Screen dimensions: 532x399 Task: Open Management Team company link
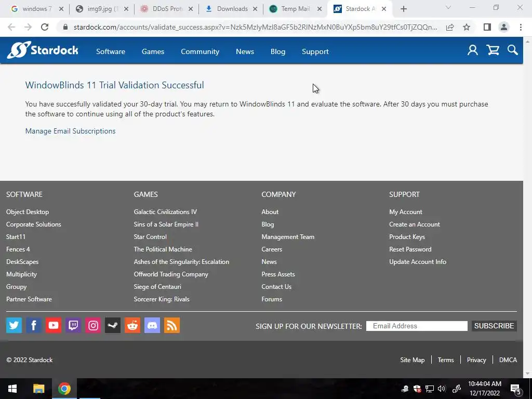288,237
